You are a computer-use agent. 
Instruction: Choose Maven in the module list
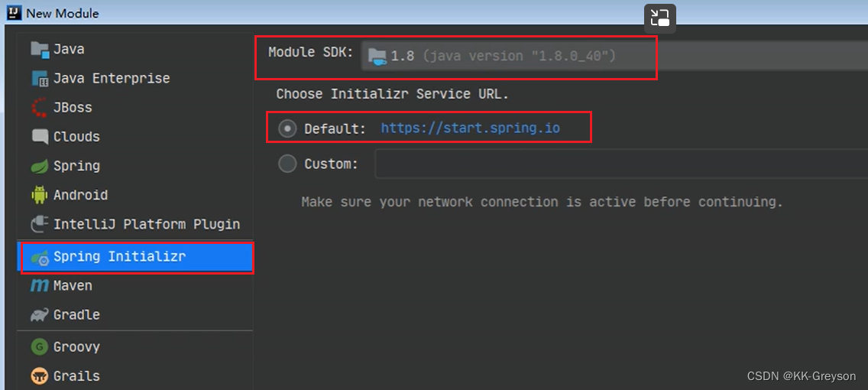coord(136,286)
